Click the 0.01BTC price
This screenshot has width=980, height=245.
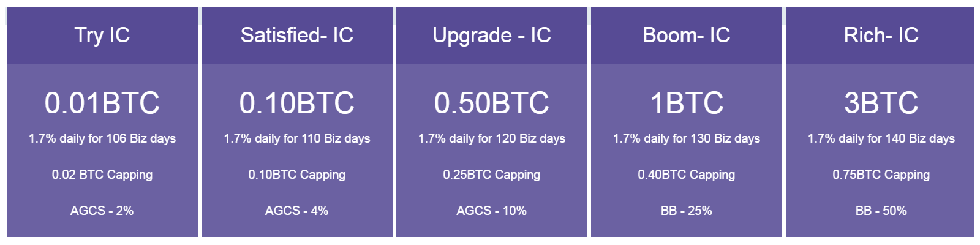(102, 103)
